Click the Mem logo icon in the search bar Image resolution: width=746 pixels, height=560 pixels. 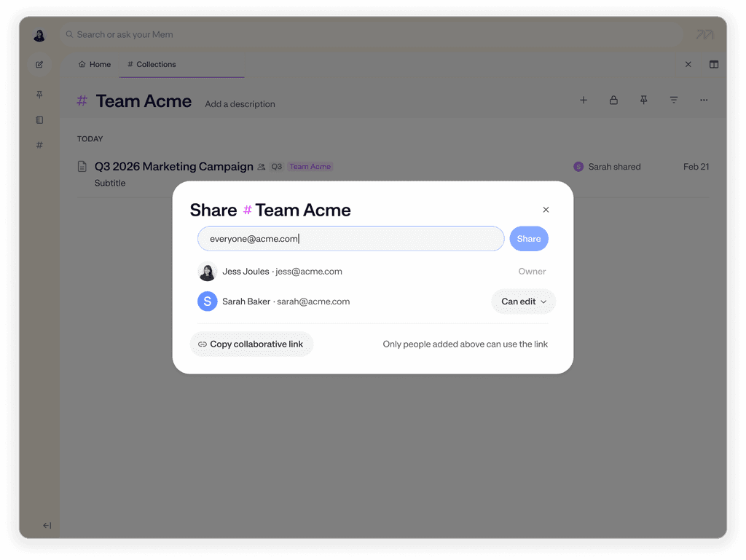704,34
